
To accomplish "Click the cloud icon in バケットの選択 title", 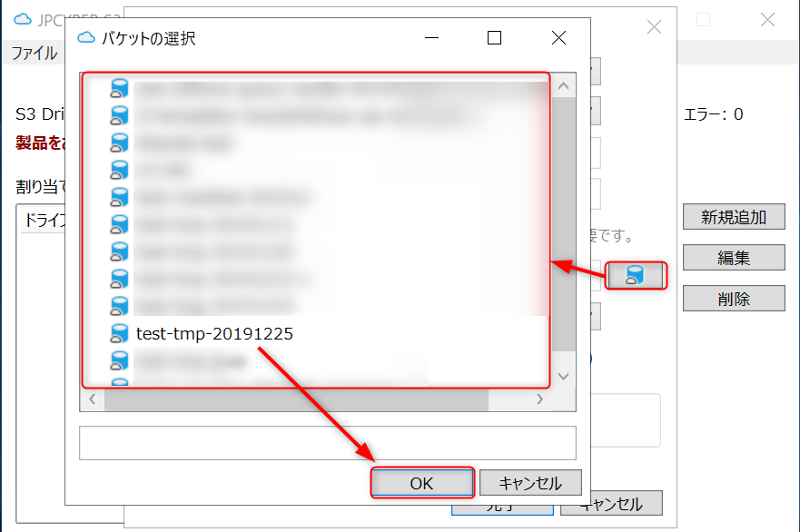I will click(x=85, y=38).
